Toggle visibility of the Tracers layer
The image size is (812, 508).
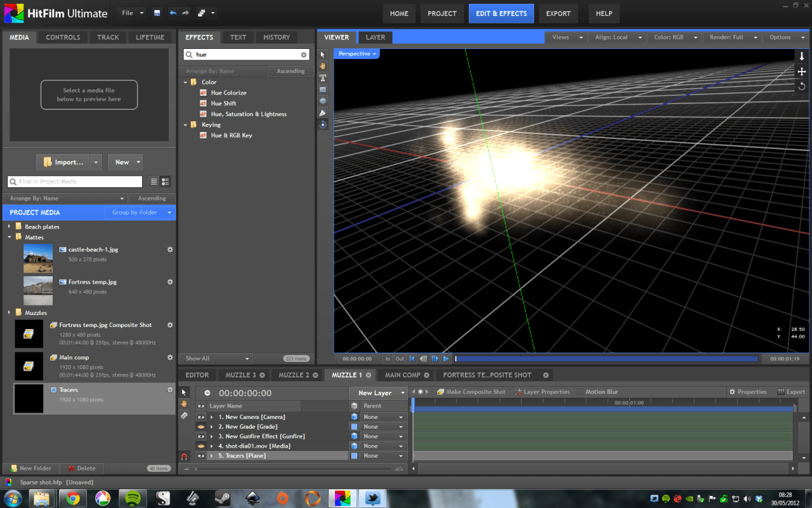click(x=200, y=455)
